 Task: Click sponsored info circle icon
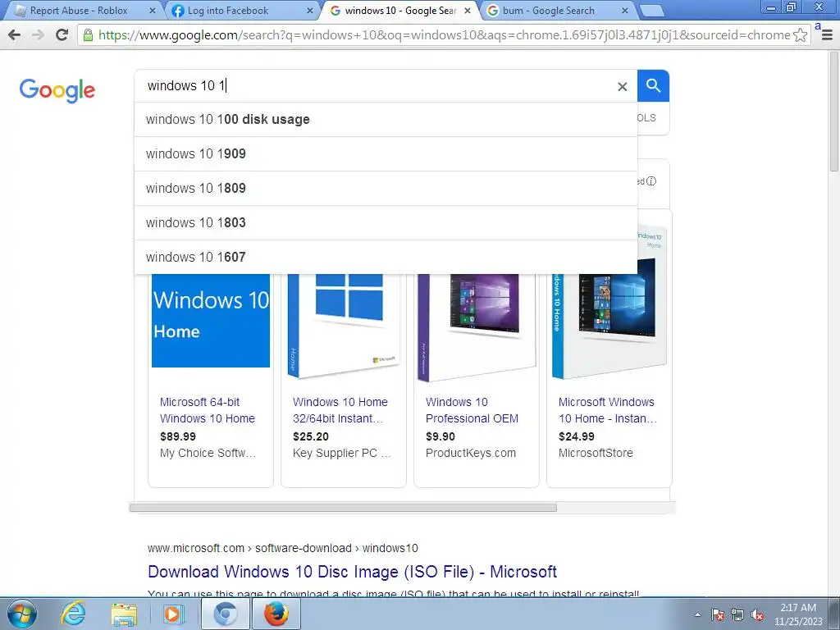[651, 181]
